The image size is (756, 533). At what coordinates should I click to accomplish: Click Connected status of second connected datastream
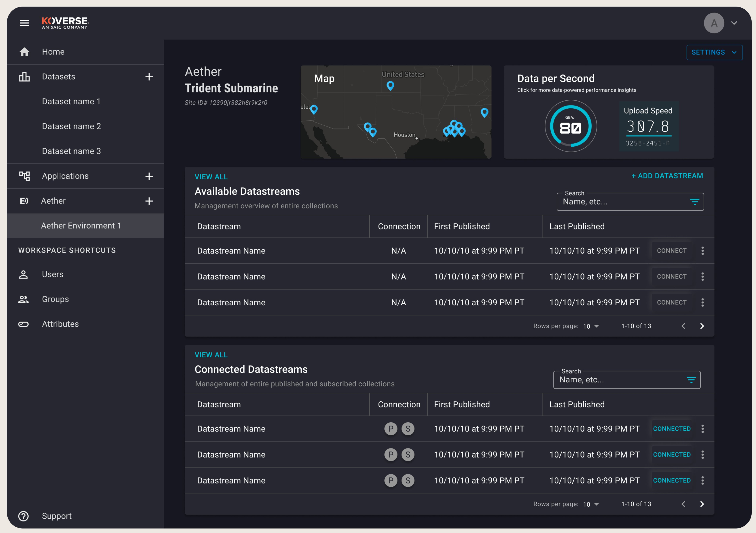[x=672, y=455]
